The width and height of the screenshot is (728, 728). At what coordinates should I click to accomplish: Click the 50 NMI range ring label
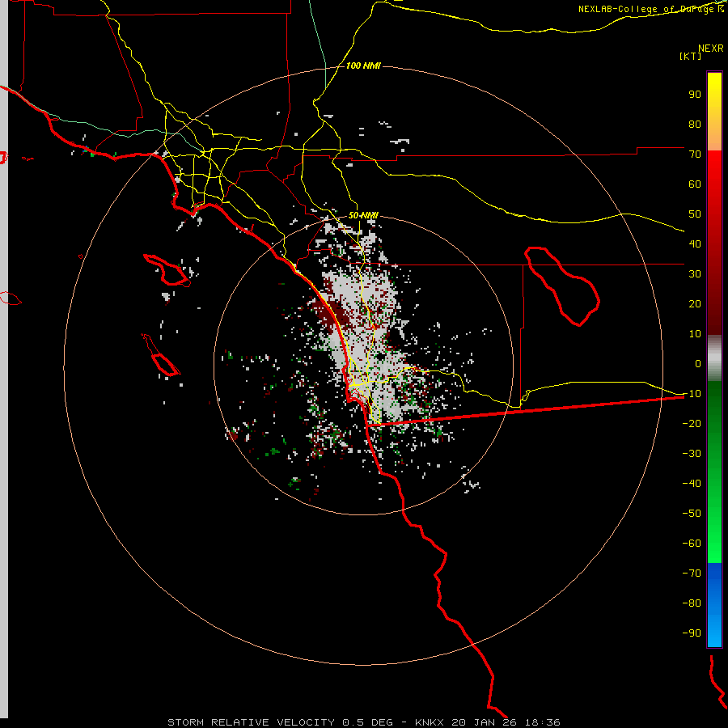pos(363,215)
